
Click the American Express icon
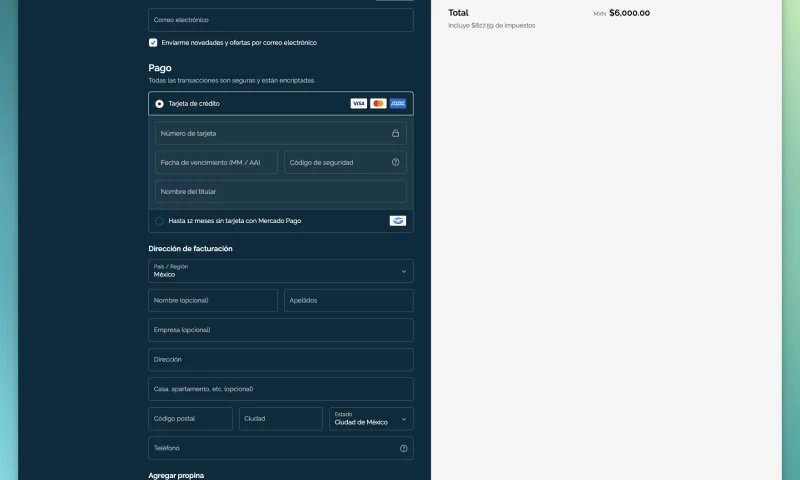[x=397, y=104]
